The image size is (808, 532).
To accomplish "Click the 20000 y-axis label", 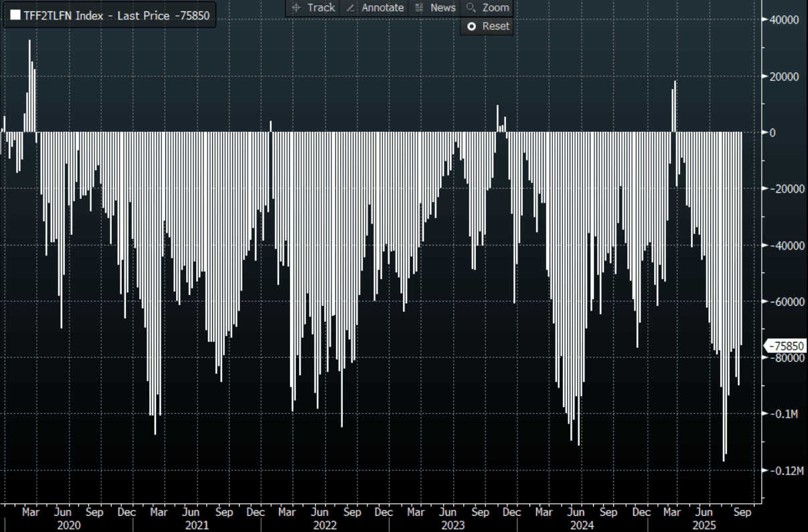I will coord(785,76).
